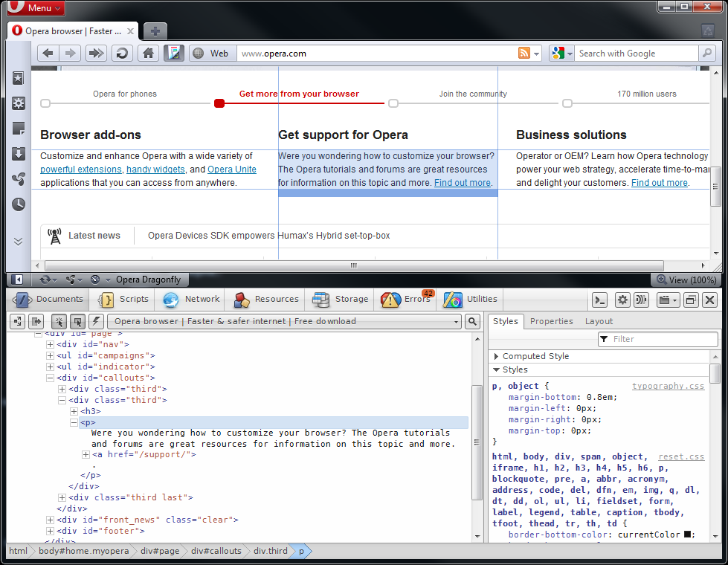Click the RSS feed icon in address bar
Screen dimensions: 728x565
(524, 54)
